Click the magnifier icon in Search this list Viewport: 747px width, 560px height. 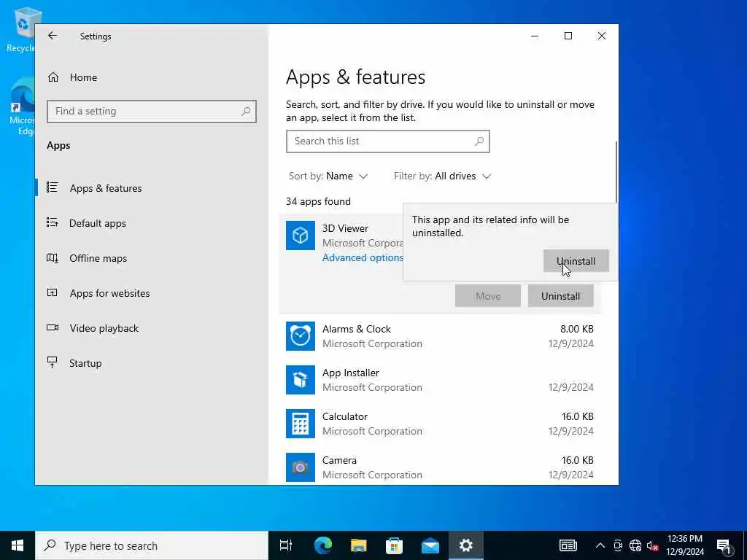479,141
